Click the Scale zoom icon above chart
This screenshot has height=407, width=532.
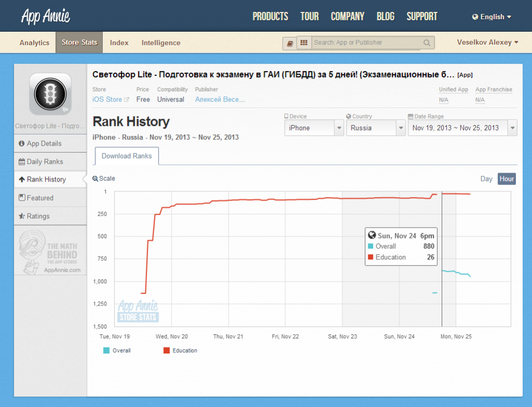tap(96, 179)
